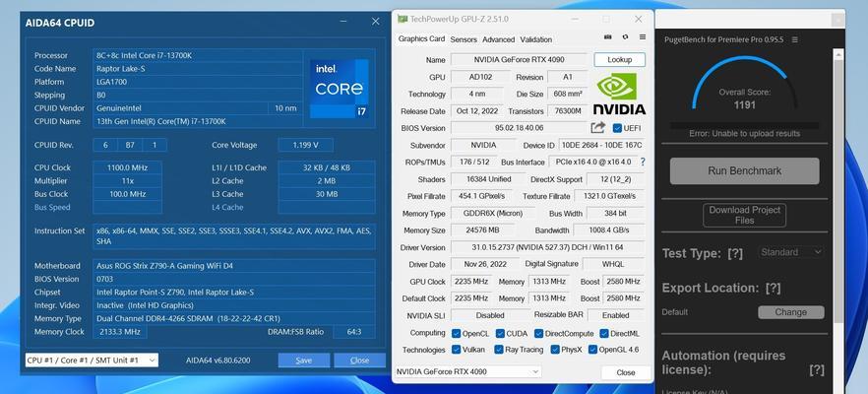This screenshot has height=394, width=868.
Task: Open the NVIDIA GeForce RTX 4090 GPU selector
Action: (467, 371)
